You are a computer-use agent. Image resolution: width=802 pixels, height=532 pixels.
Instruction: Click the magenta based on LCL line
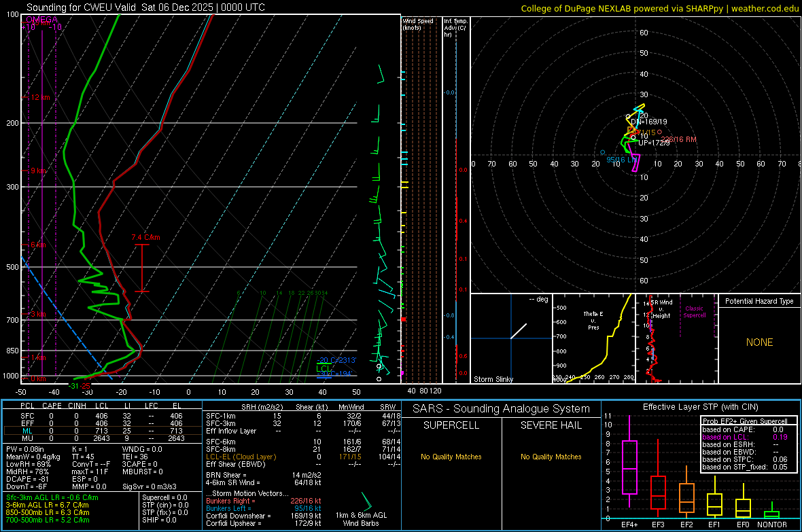point(745,437)
